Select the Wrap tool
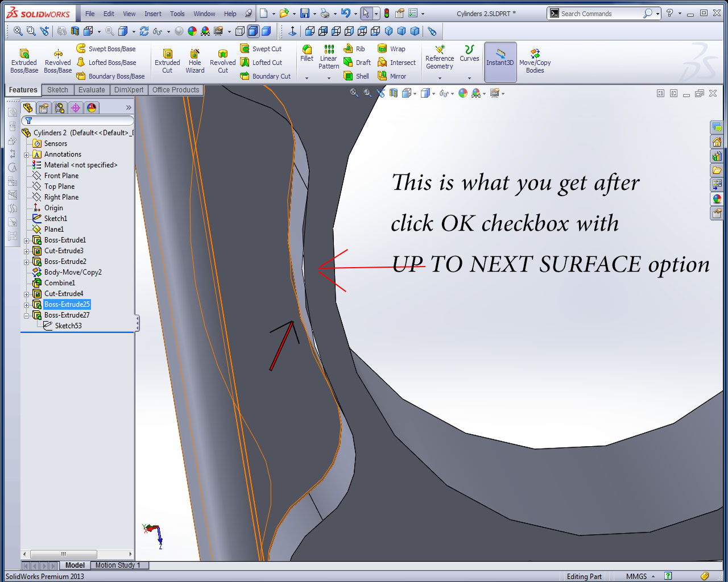This screenshot has width=728, height=582. [x=391, y=49]
